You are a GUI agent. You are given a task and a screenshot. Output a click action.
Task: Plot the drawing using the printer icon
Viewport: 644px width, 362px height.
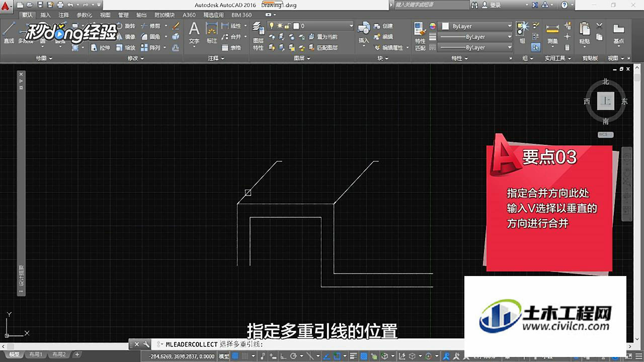(60, 5)
